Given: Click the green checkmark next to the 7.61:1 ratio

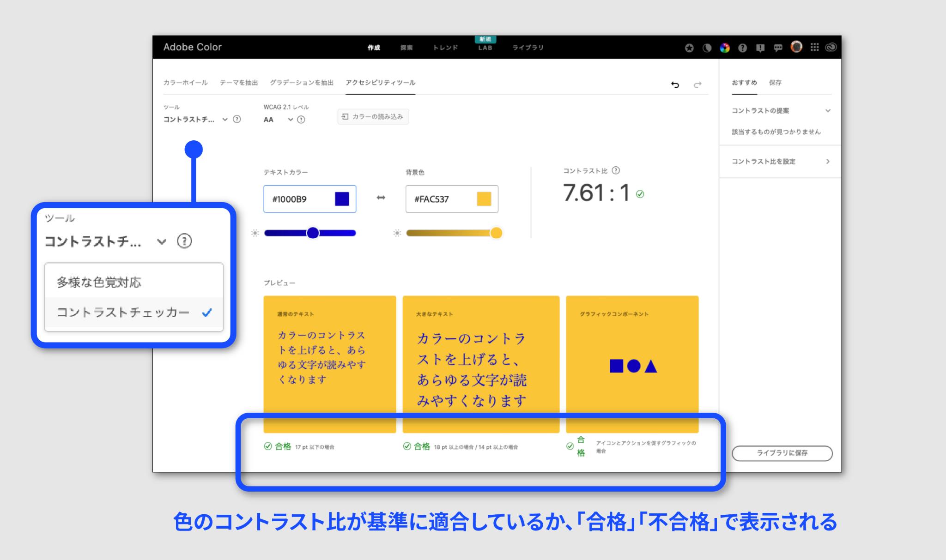Looking at the screenshot, I should click(640, 194).
